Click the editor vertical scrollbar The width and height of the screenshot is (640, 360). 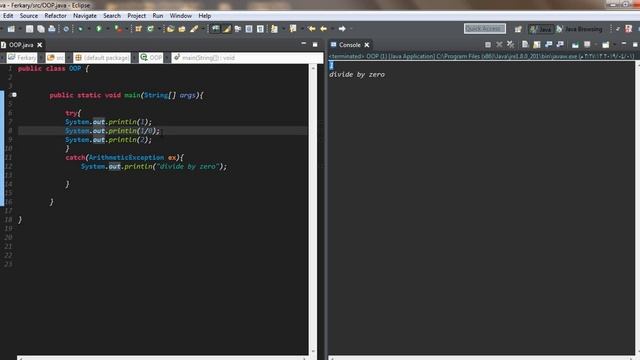[x=313, y=209]
